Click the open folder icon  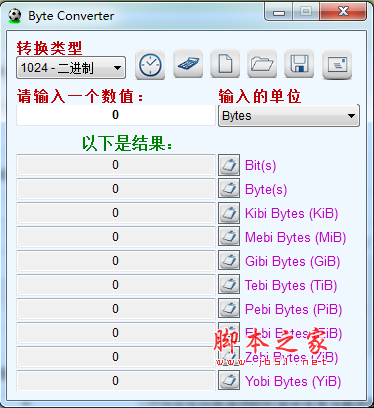tap(262, 64)
